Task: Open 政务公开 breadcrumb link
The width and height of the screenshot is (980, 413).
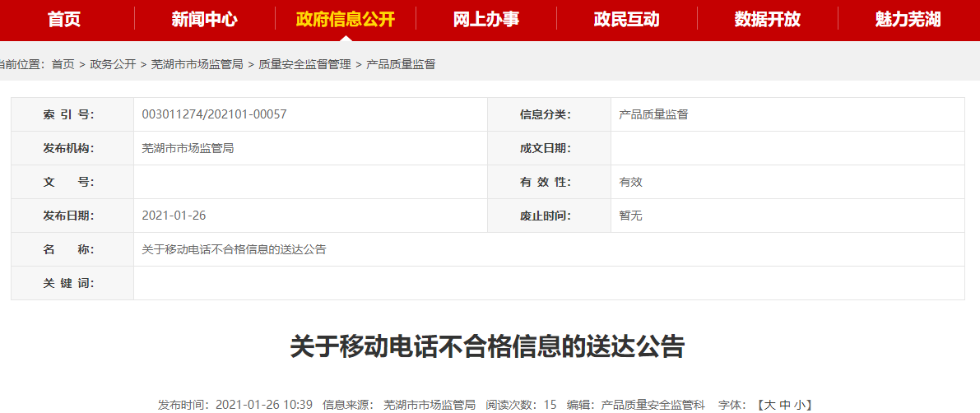Action: click(x=113, y=63)
